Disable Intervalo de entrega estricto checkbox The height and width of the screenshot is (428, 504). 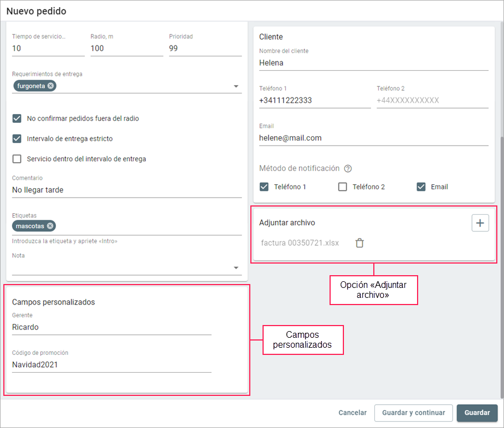pyautogui.click(x=17, y=139)
